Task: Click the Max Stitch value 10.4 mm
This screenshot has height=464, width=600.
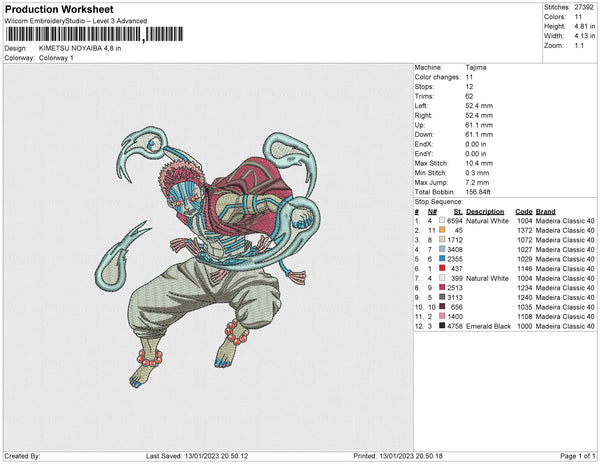Action: [x=479, y=163]
